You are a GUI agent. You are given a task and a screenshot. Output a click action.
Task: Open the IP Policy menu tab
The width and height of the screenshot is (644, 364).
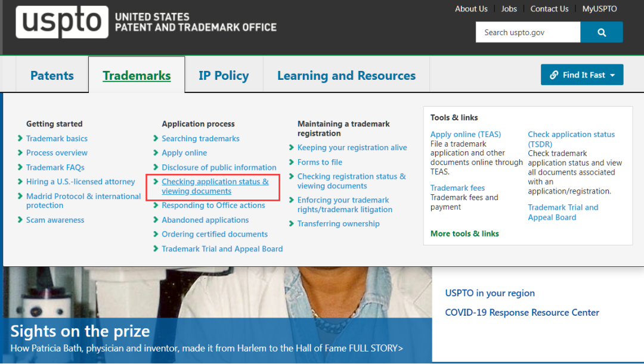point(224,76)
